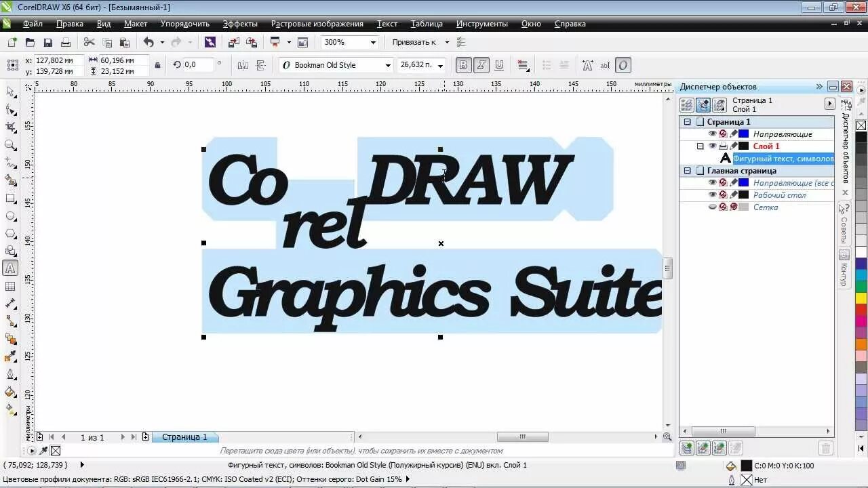Open the Edit text (abl) dialog

tap(606, 65)
